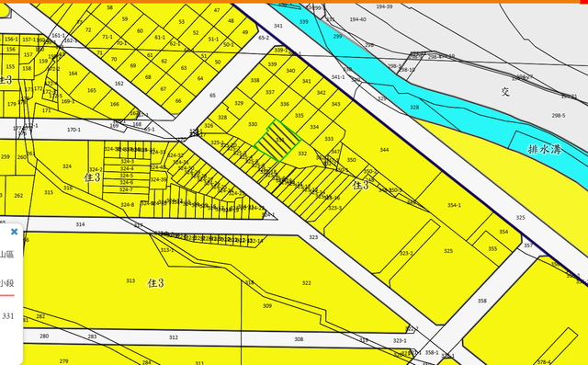Select parcel 354-1
The height and width of the screenshot is (365, 588).
(x=454, y=205)
